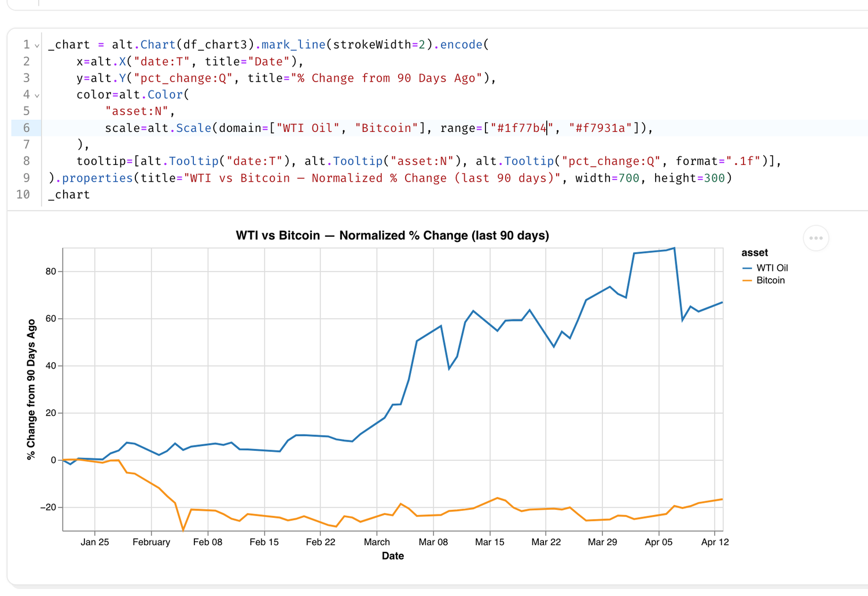Click 'strokeWidth=2' argument in line 1

pos(379,45)
